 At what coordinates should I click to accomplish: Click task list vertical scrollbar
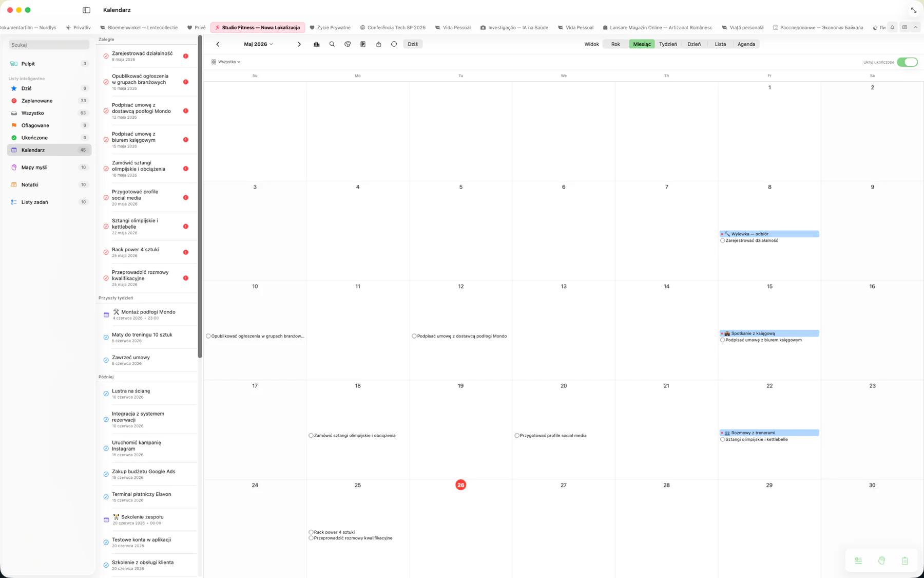[x=200, y=197]
